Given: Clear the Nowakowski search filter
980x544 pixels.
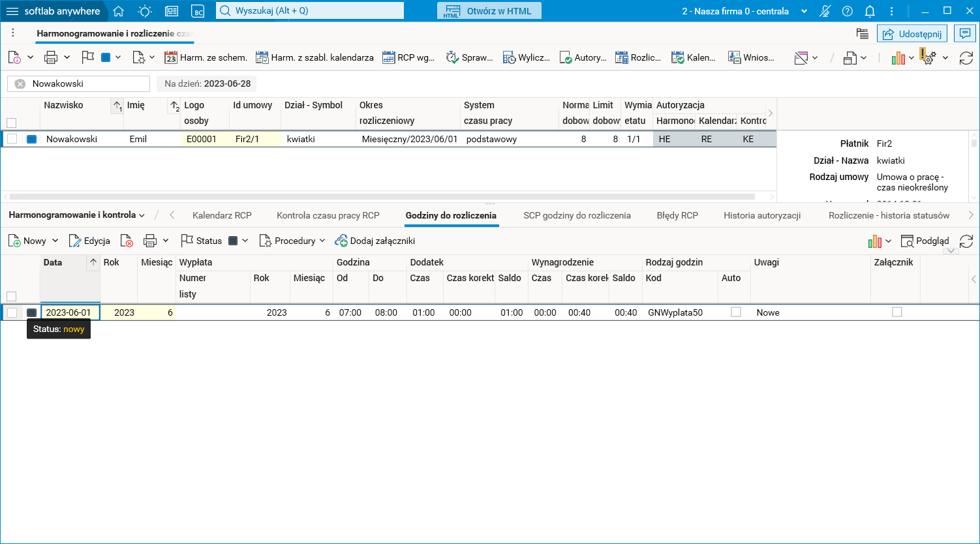Looking at the screenshot, I should click(20, 83).
